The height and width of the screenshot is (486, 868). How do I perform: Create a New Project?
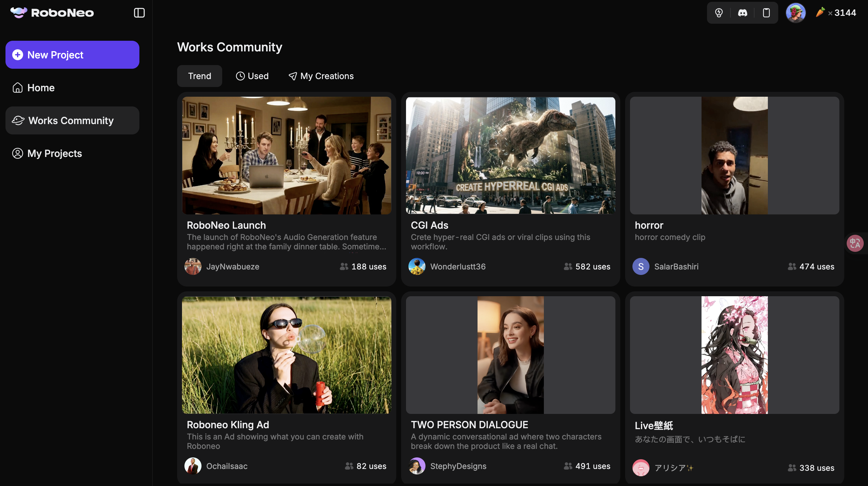point(72,55)
